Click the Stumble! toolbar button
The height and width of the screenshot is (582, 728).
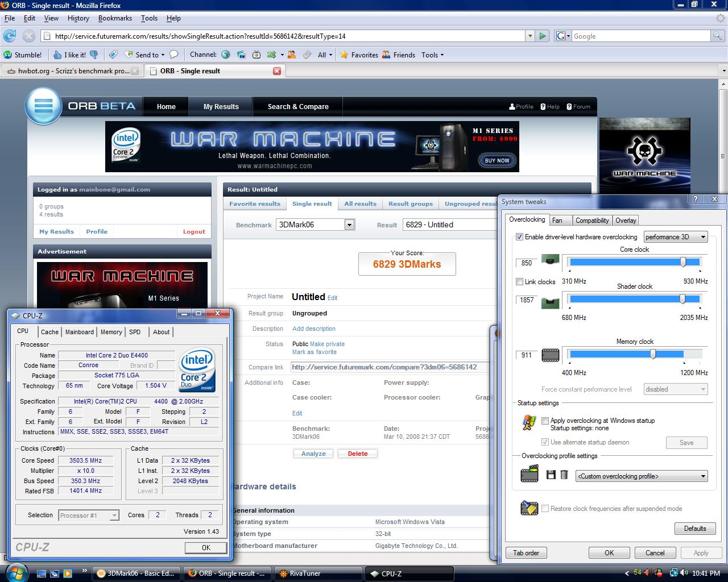coord(23,55)
